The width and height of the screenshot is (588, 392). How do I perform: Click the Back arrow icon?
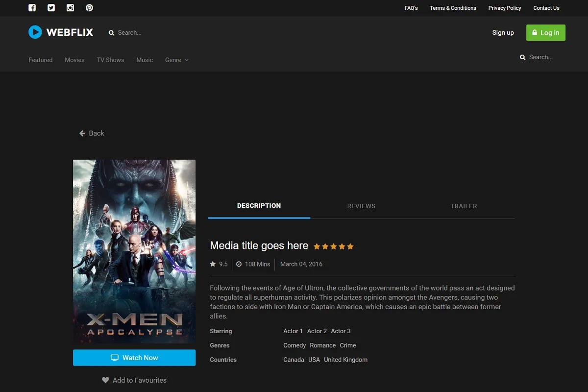(x=82, y=133)
